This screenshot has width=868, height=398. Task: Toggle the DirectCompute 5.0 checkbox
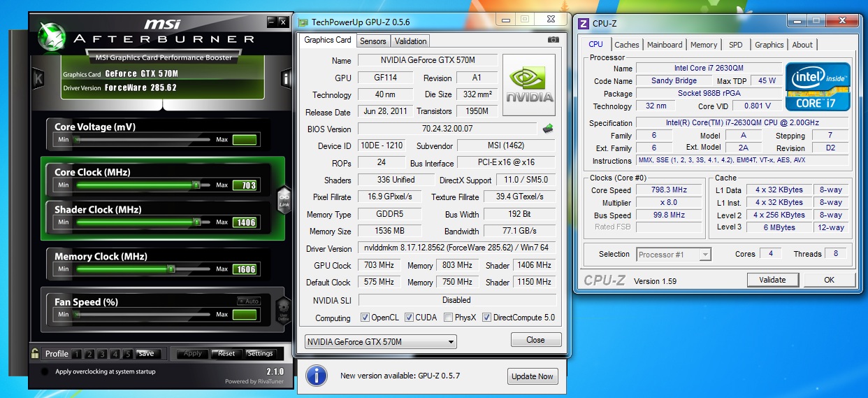point(486,318)
